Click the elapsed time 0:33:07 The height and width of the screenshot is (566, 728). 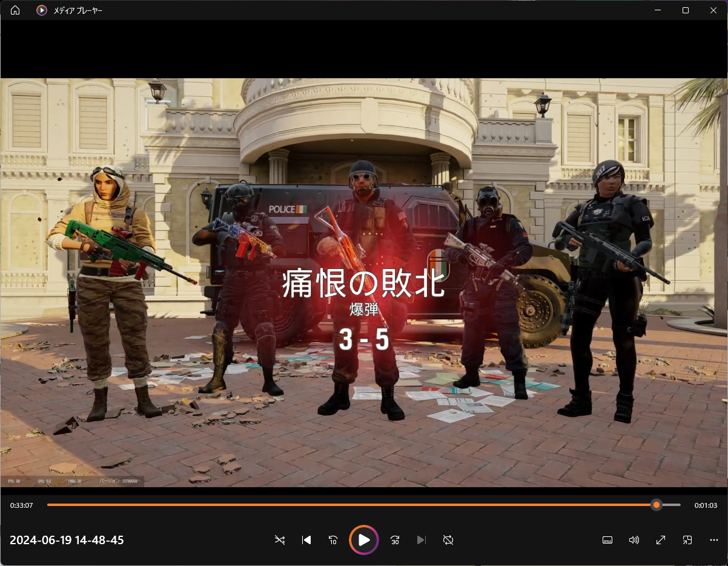[x=21, y=505]
